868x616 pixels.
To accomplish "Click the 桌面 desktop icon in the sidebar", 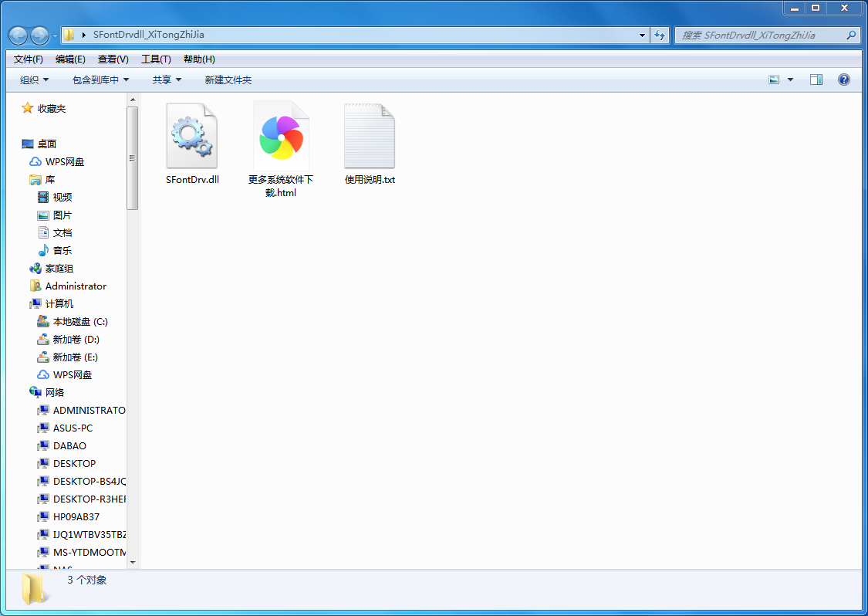I will [x=28, y=144].
